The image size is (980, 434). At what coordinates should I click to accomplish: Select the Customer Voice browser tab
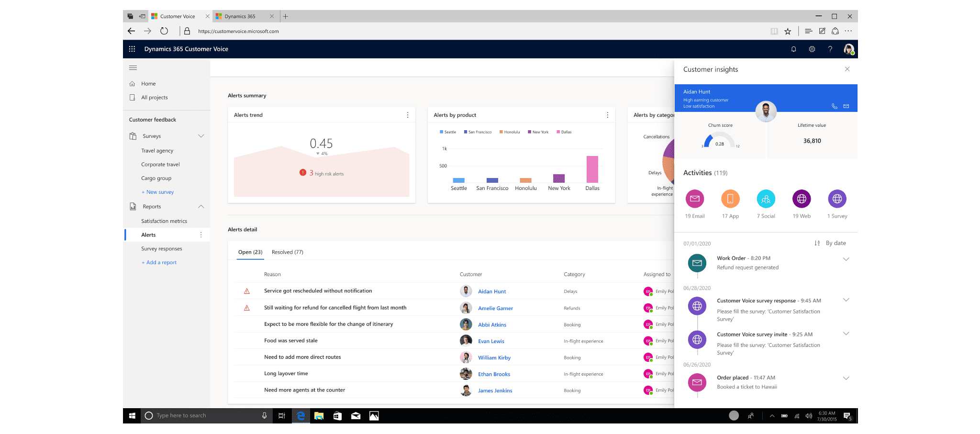click(x=180, y=16)
